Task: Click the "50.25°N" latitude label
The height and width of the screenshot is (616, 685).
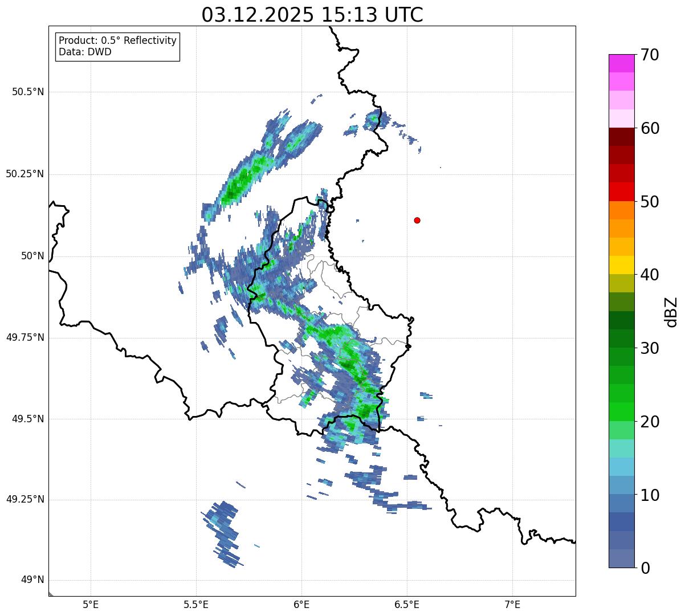Action: [x=25, y=174]
